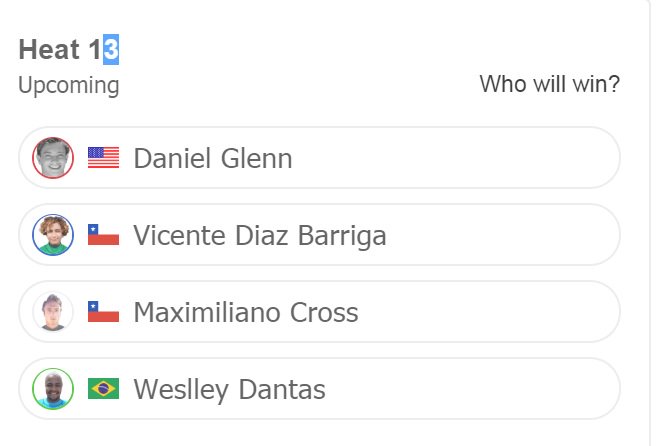Click the word "Heat" in the title

[x=49, y=49]
